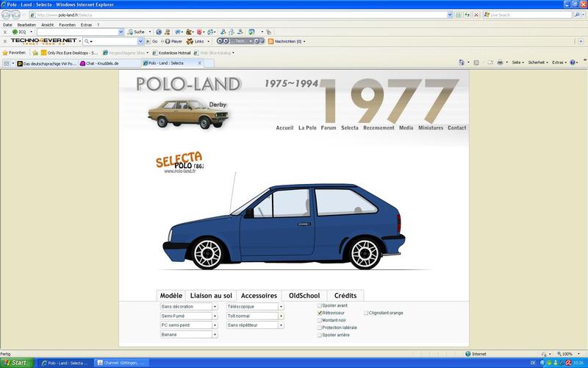This screenshot has width=588, height=368.
Task: Click in the address bar URL field
Action: point(240,15)
